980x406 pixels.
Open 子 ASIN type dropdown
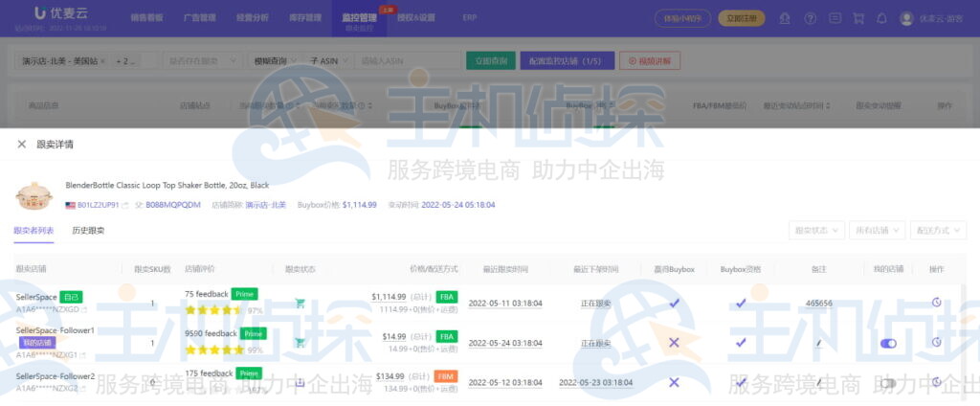(x=329, y=60)
